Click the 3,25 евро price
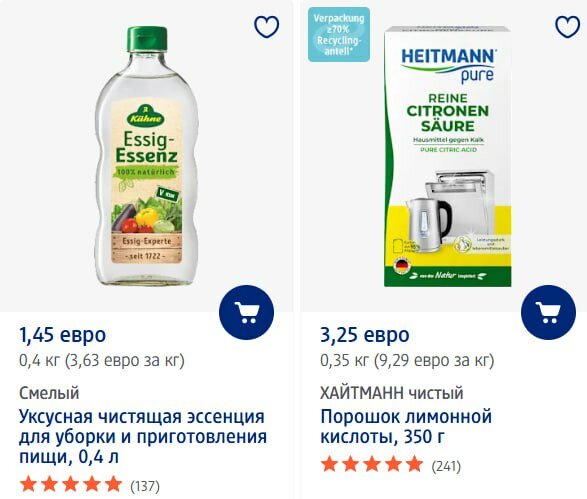The height and width of the screenshot is (499, 587). [x=365, y=334]
